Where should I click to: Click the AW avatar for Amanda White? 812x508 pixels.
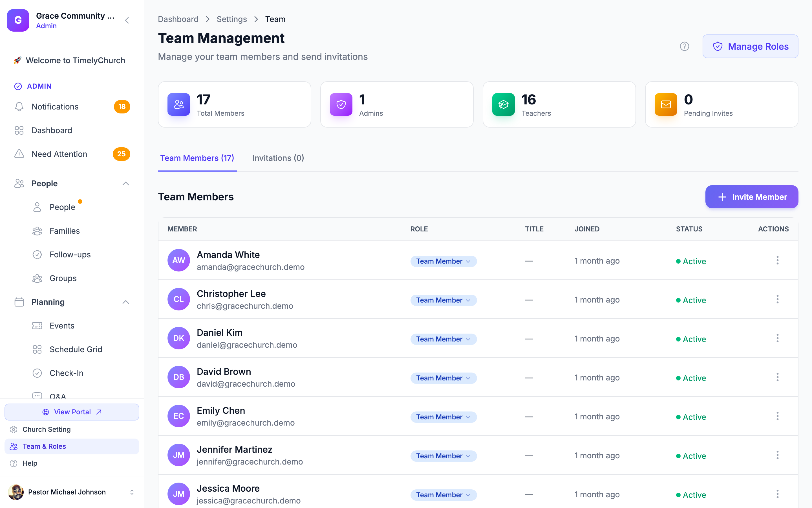pos(179,260)
